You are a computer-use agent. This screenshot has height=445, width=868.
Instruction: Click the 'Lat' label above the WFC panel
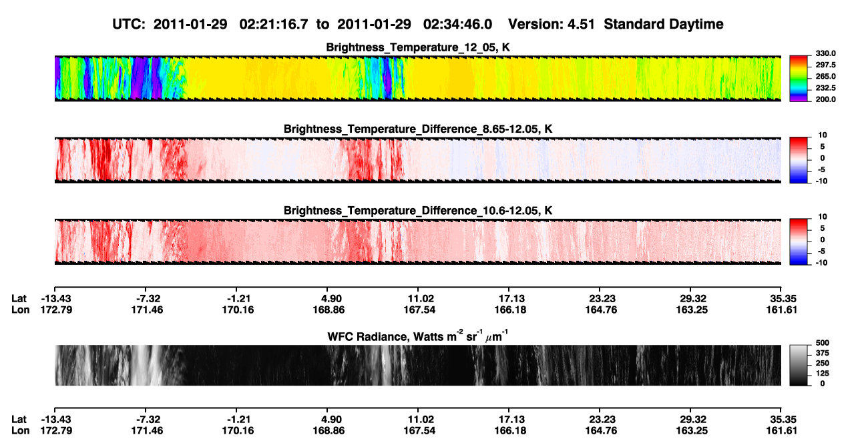[x=19, y=299]
